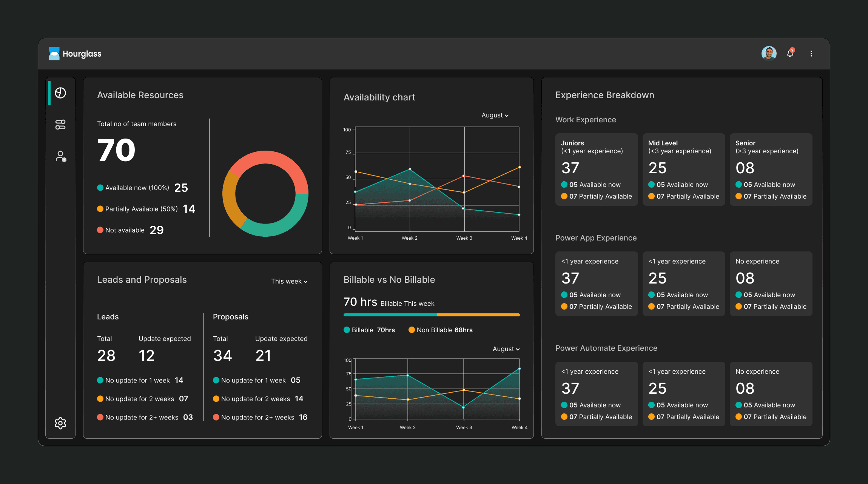Click the Not available red legend dot
Screen dimensions: 868x484
point(100,230)
